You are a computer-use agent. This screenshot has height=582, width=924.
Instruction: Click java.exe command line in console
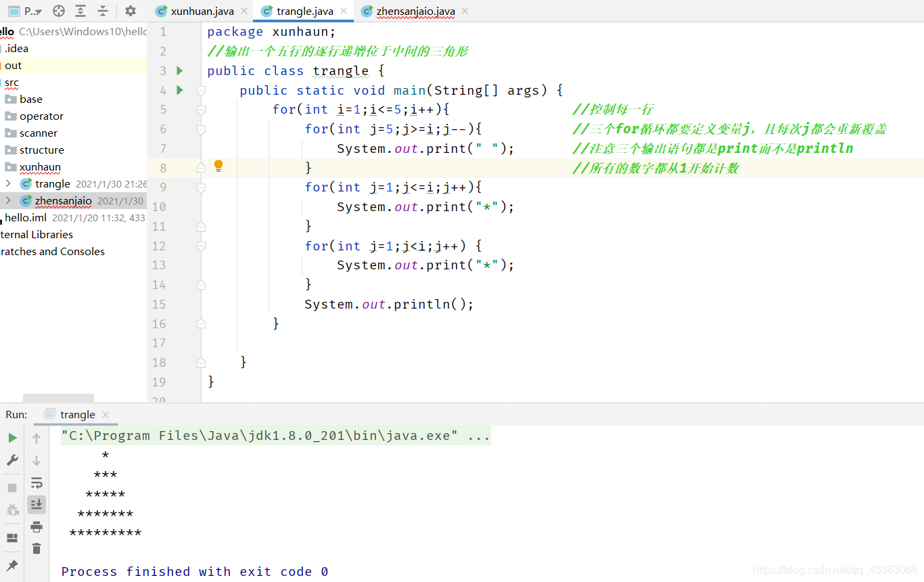click(275, 436)
